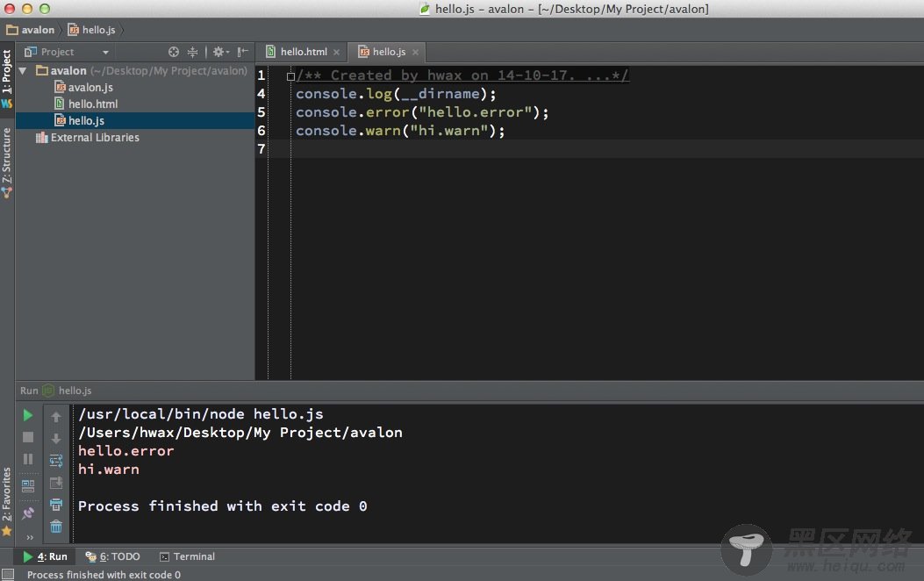Open the 2: Favorites side panel

click(x=6, y=501)
